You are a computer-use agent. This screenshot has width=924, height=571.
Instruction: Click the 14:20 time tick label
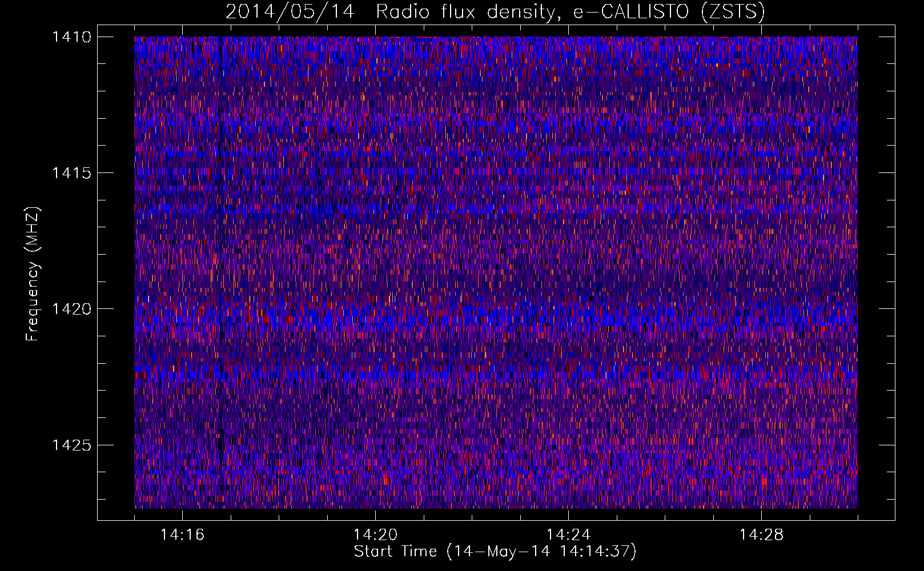[x=375, y=535]
